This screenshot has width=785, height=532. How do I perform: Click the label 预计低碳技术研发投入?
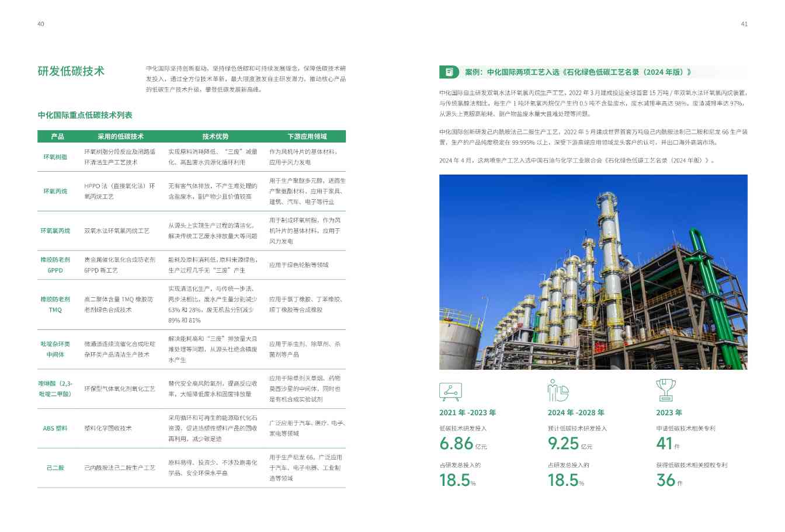click(577, 428)
